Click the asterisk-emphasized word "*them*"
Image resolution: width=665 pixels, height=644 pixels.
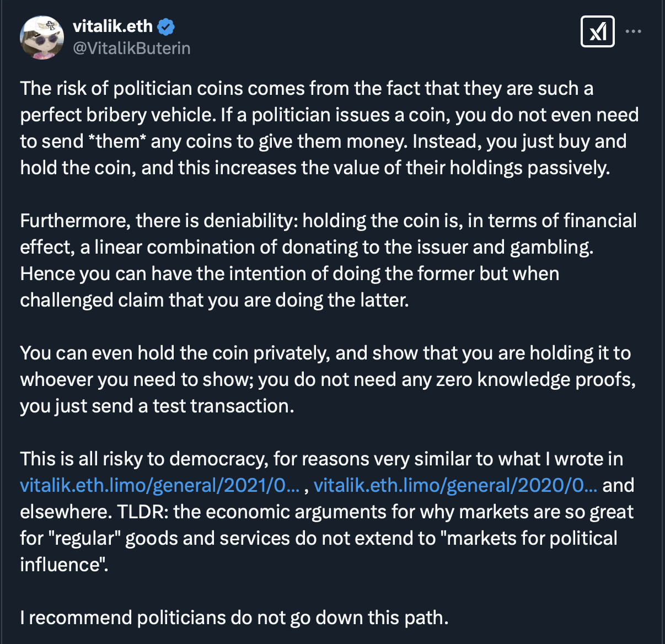point(117,141)
